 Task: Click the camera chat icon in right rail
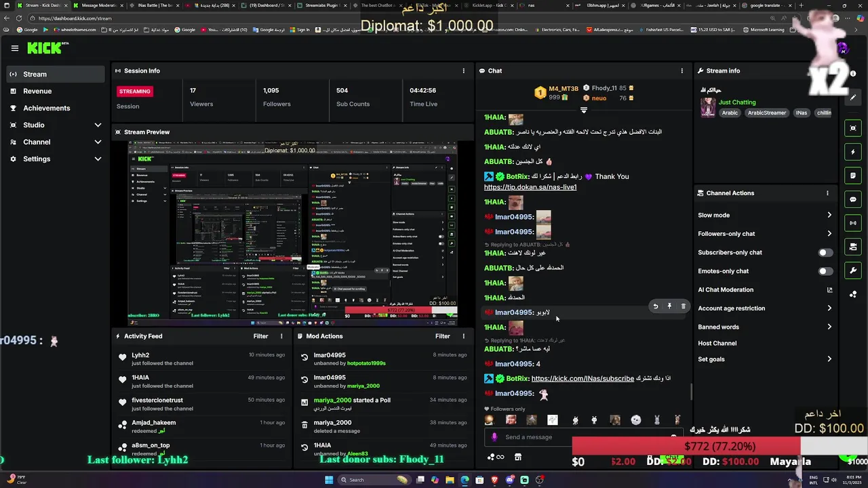pos(853,247)
